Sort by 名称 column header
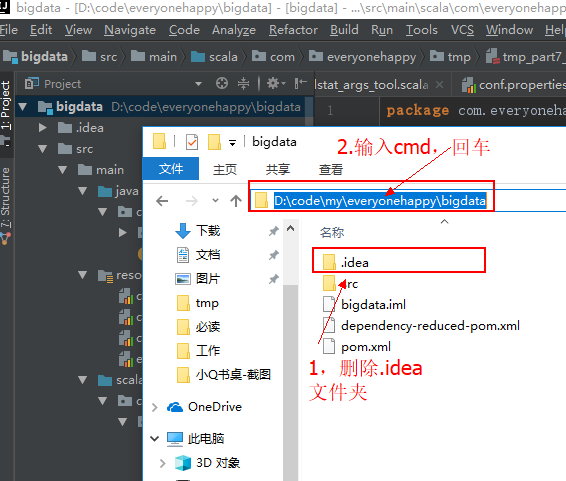 click(332, 232)
